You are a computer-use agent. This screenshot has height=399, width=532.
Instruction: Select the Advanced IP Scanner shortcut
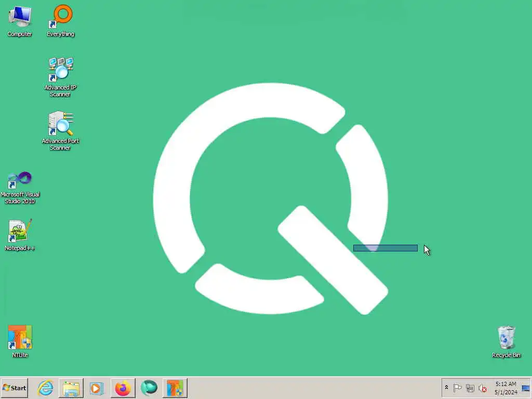click(x=60, y=77)
